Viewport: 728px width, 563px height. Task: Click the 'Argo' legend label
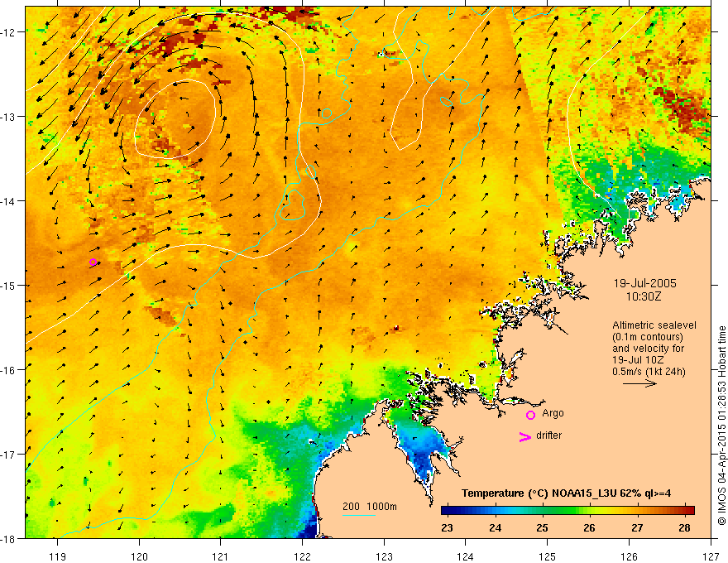553,413
